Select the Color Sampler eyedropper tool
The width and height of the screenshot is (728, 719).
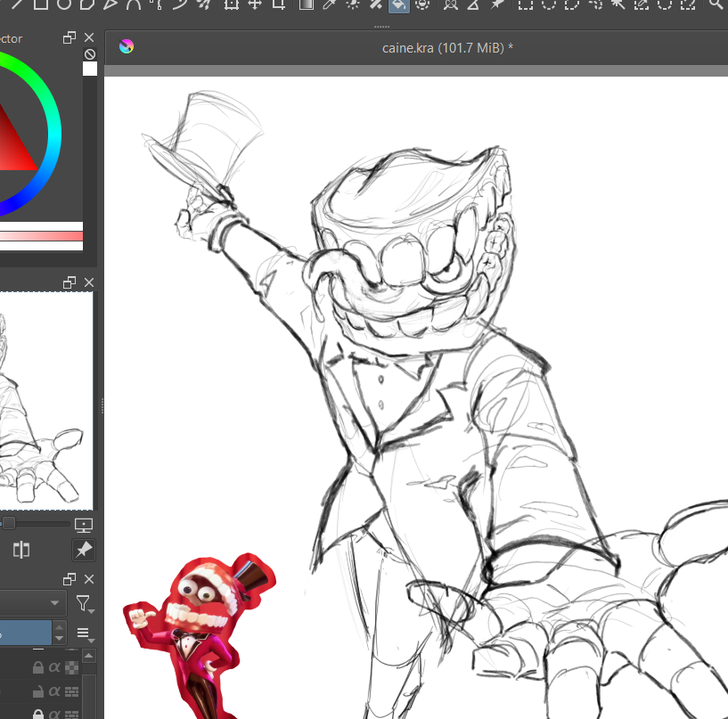click(x=329, y=4)
